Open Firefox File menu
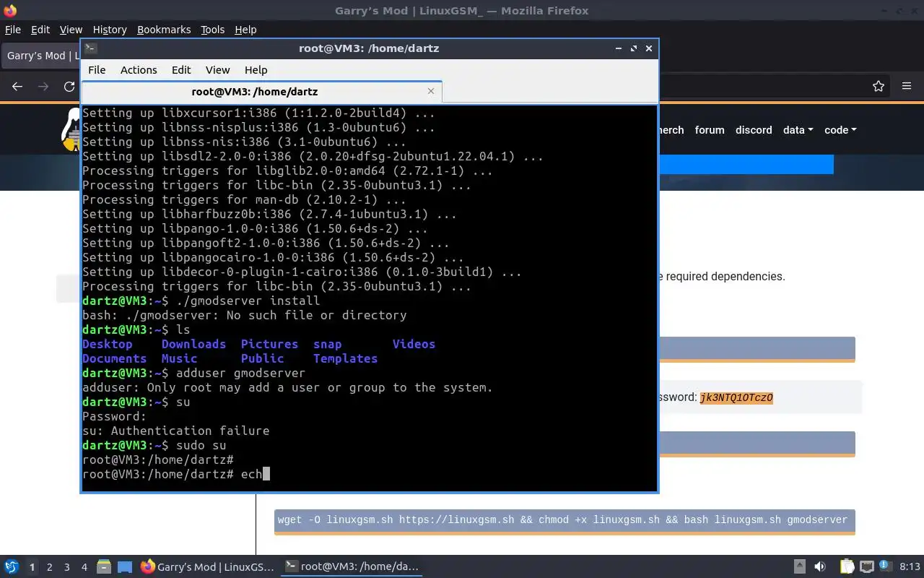Image resolution: width=924 pixels, height=578 pixels. coord(12,30)
